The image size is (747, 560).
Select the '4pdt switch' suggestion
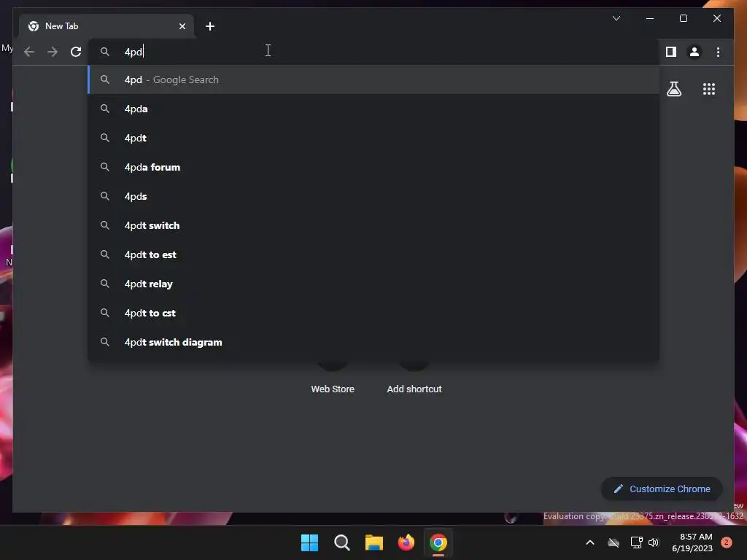(x=373, y=226)
